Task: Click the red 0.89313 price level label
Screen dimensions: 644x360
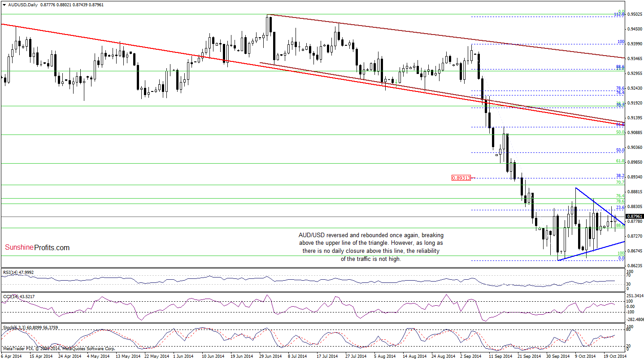Action: coord(461,178)
